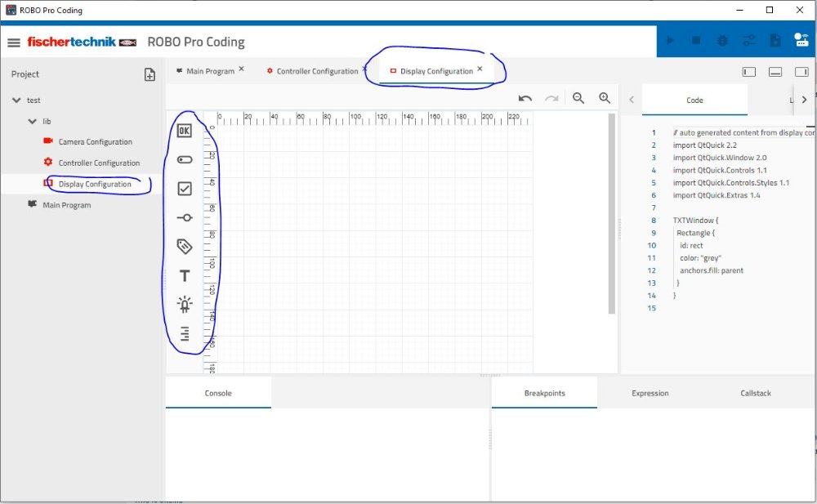The width and height of the screenshot is (817, 504).
Task: Connect to the controller via the header icon
Action: [x=801, y=39]
